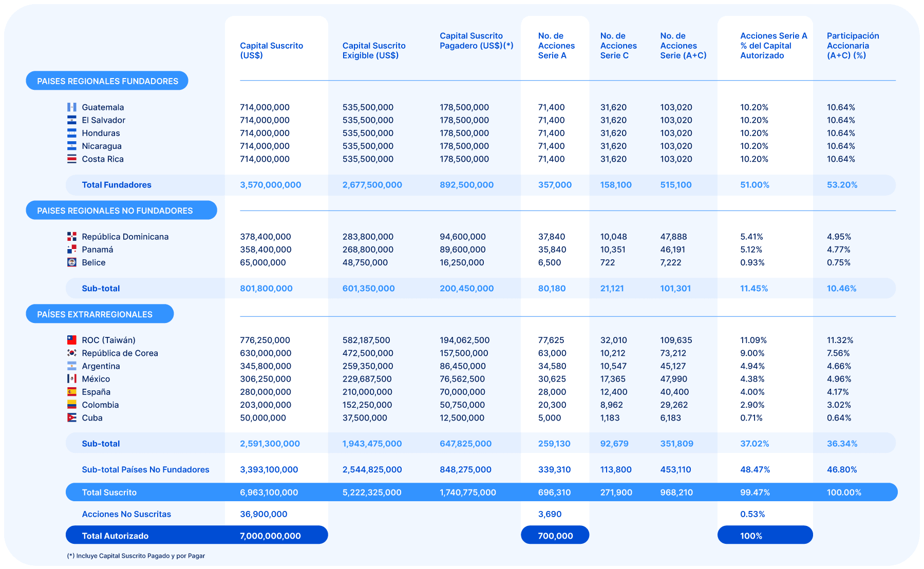Click the Acciones No Suscritas row label
Screen dimensions: 924x569
(x=126, y=514)
